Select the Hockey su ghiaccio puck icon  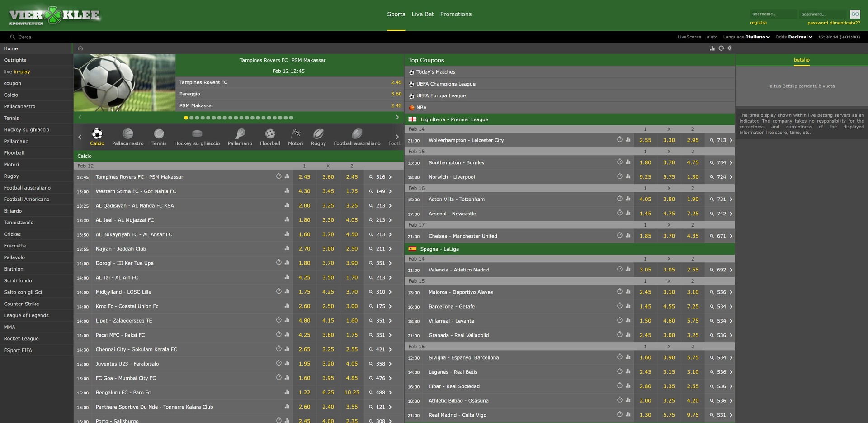[x=197, y=133]
